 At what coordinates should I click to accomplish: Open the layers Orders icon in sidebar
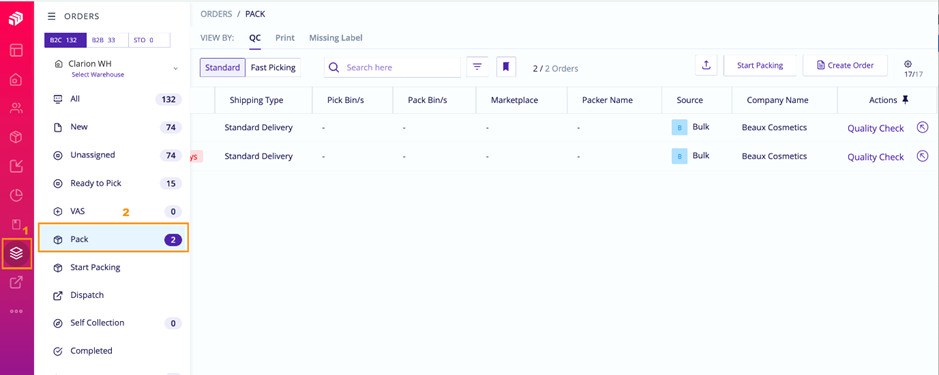point(17,253)
